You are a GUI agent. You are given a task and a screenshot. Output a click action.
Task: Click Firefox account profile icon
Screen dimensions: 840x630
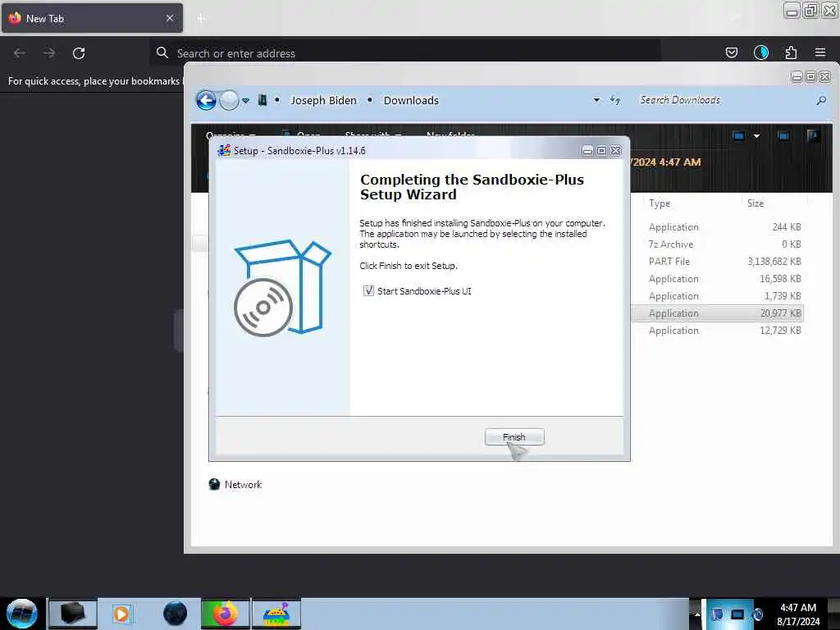click(761, 52)
